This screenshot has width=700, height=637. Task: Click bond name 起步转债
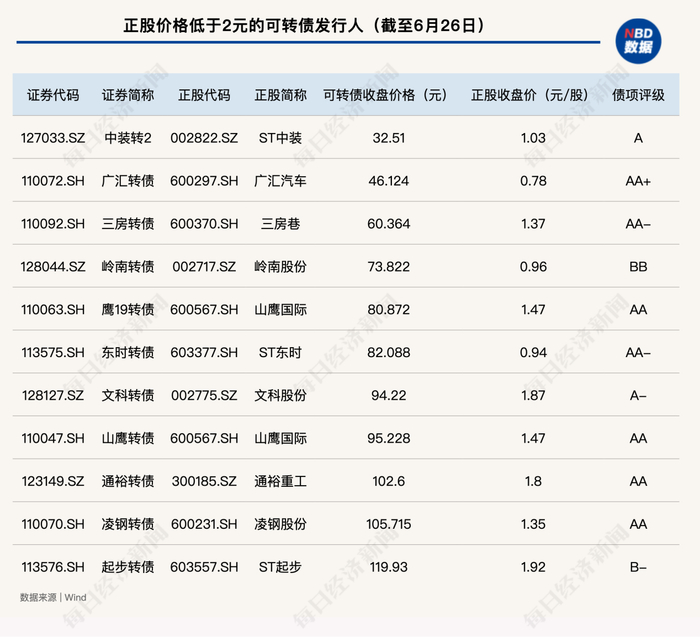[128, 566]
